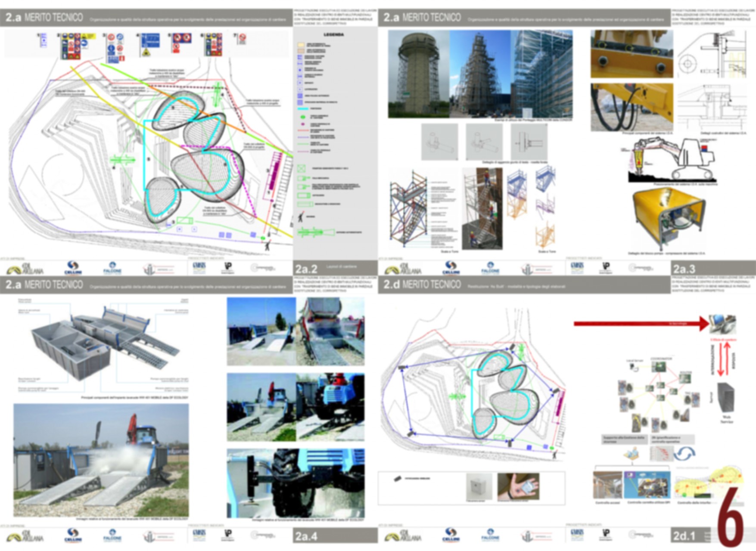Click the blue circular refresh arrows icon
756x551 pixels.
pyautogui.click(x=684, y=453)
